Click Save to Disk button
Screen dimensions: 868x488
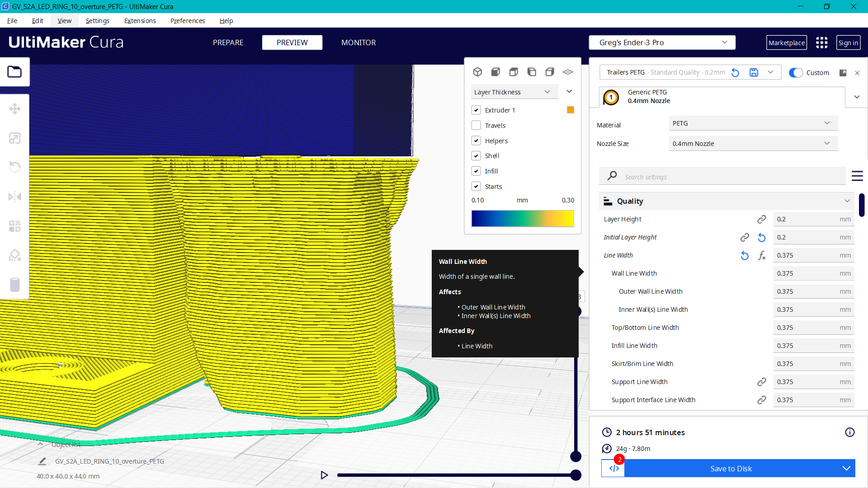(731, 468)
